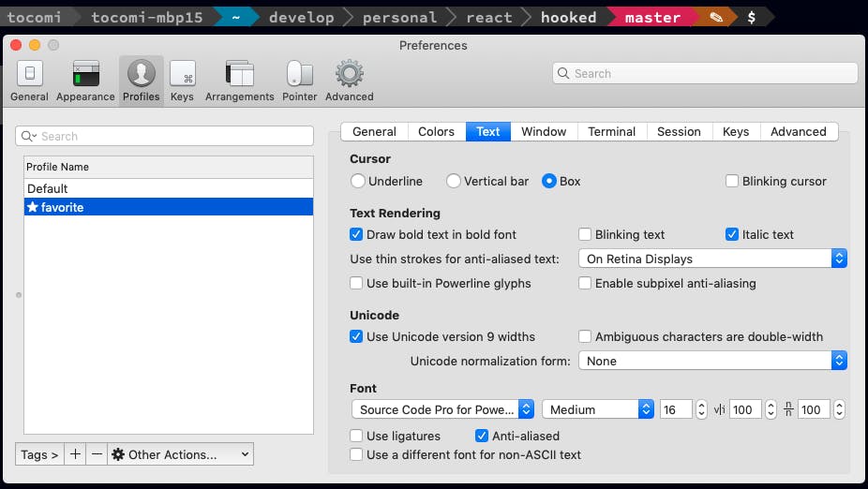Click the font size field 16

tap(676, 409)
